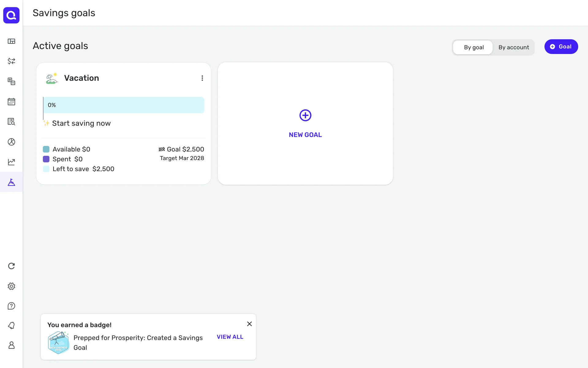Click the savings goals mountain icon
The height and width of the screenshot is (368, 588).
pos(11,182)
